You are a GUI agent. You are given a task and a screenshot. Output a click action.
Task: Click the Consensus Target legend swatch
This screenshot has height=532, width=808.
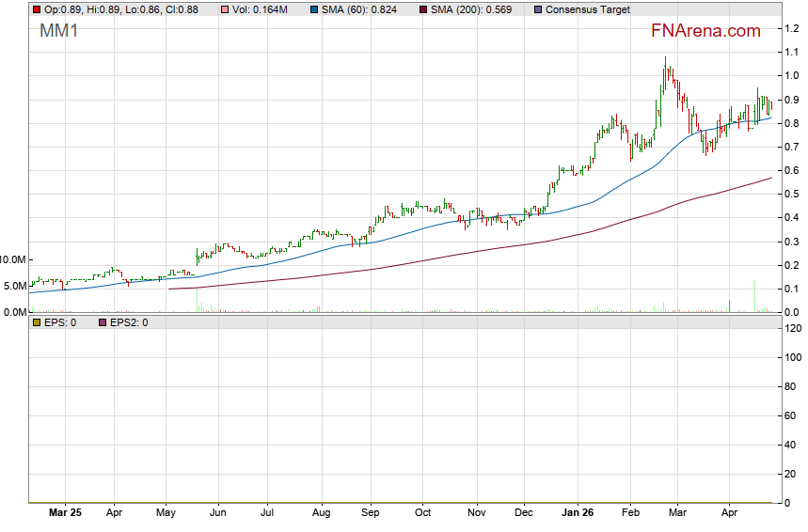(x=537, y=9)
